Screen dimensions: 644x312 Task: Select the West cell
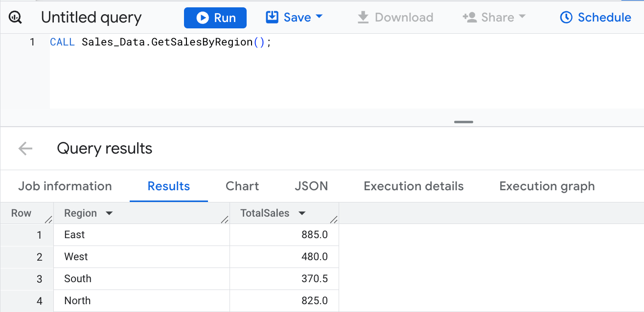(141, 257)
